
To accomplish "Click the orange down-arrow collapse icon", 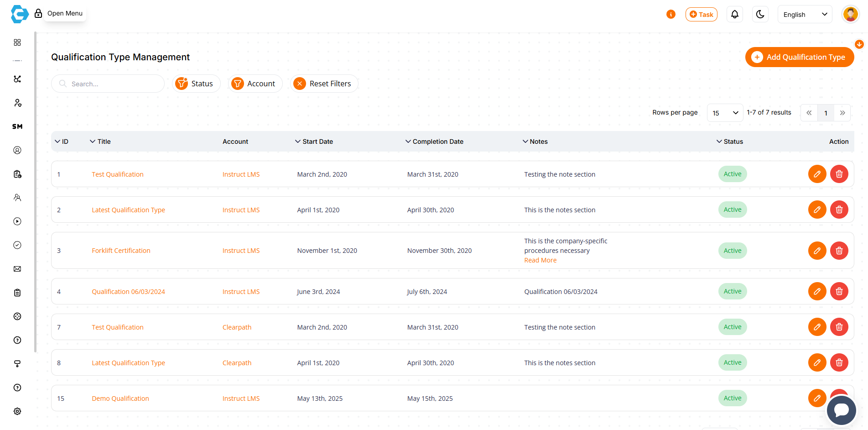I will (x=859, y=44).
